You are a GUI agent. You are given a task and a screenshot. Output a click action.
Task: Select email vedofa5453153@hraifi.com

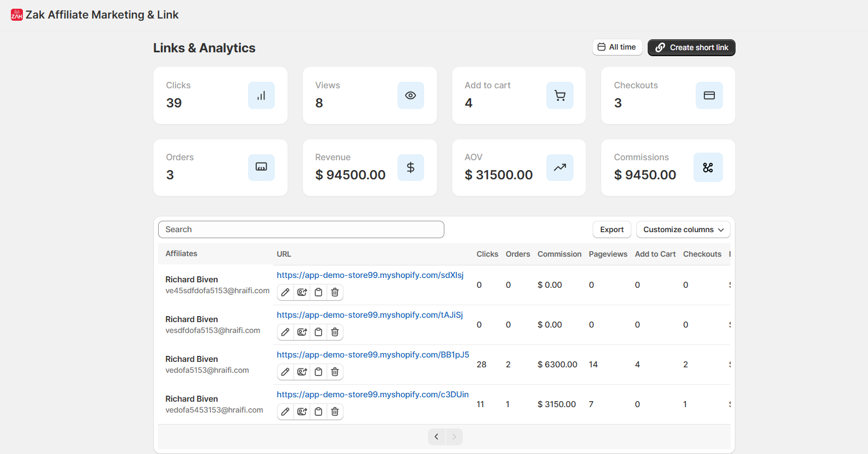(214, 410)
